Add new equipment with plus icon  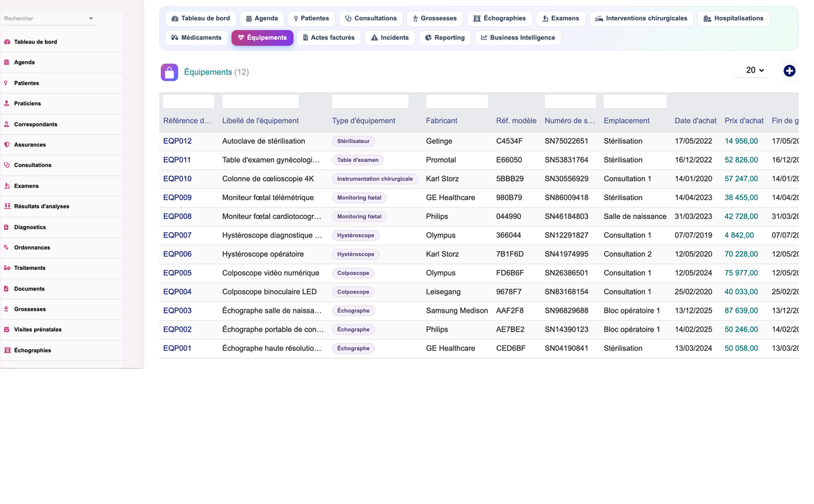[x=789, y=71]
